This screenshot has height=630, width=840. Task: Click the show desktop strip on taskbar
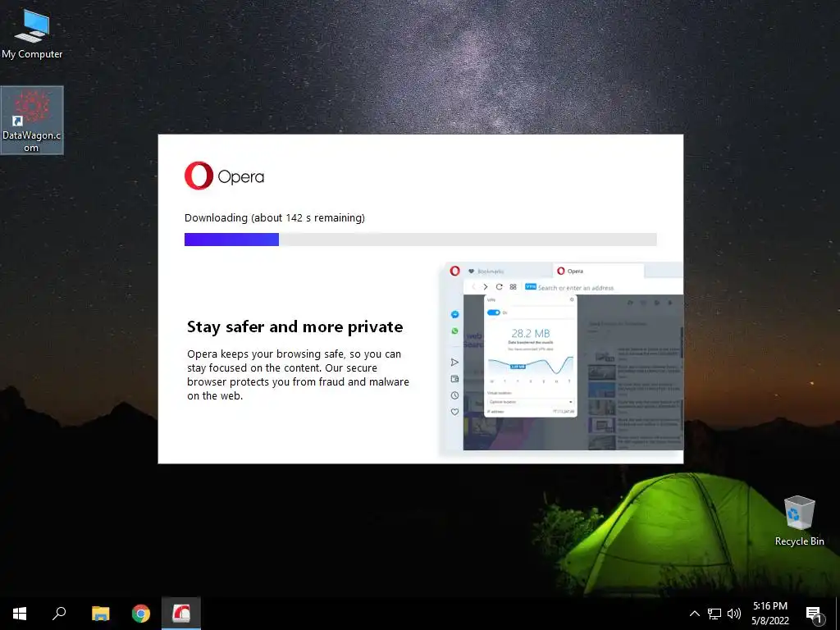(838, 614)
